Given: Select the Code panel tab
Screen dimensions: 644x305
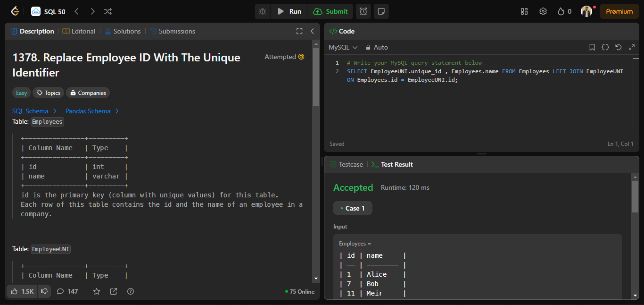Looking at the screenshot, I should [x=342, y=31].
